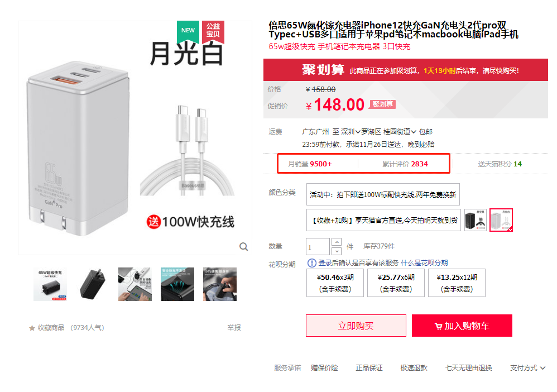Click the info icon in 花呗分期 row

tap(311, 263)
